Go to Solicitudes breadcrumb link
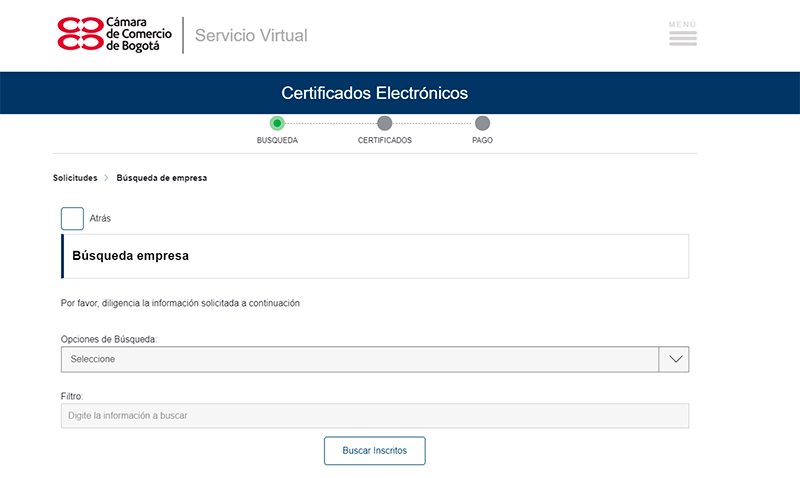Image resolution: width=800 pixels, height=478 pixels. (x=75, y=178)
